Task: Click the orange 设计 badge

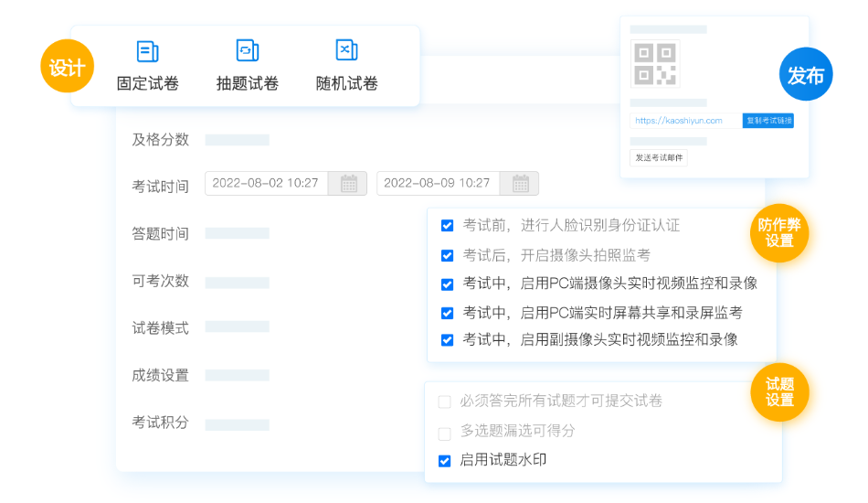Action: (x=68, y=67)
